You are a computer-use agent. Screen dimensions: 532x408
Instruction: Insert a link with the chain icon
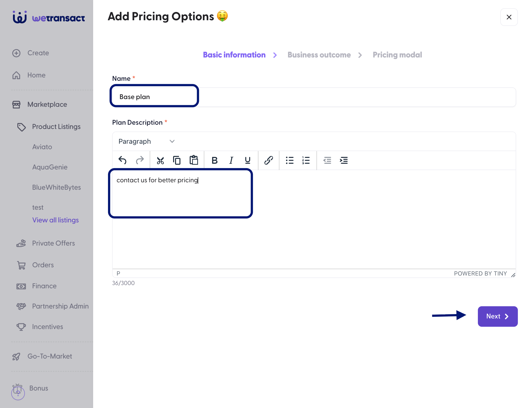click(x=268, y=160)
